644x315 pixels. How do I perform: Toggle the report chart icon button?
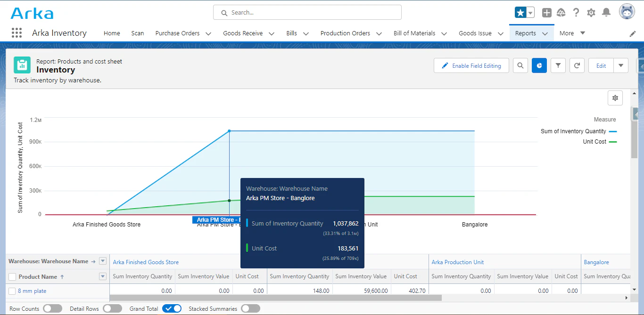(x=539, y=66)
